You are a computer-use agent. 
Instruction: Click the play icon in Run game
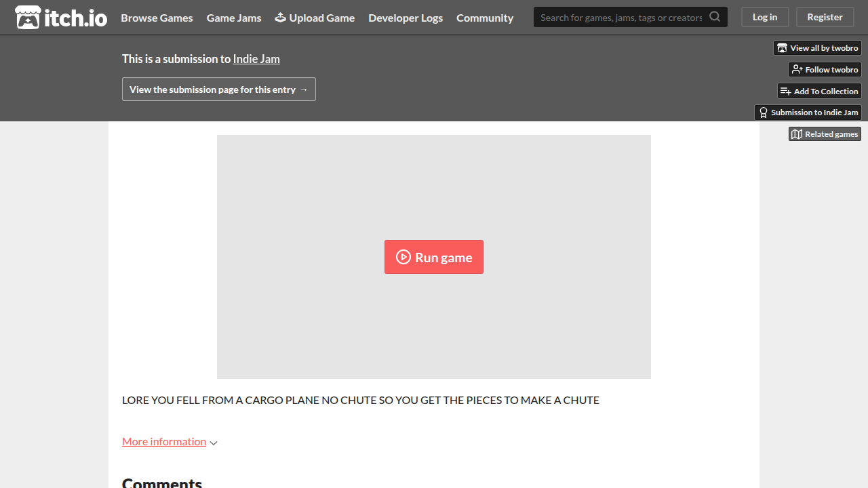click(403, 257)
